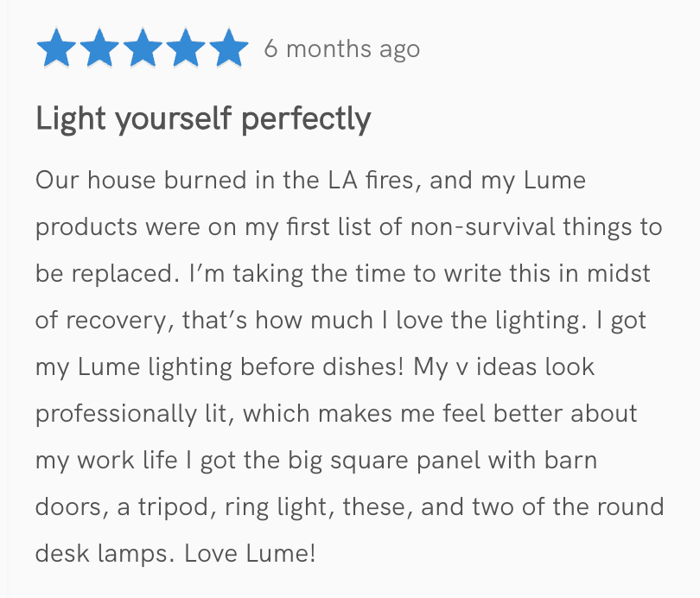The image size is (700, 598).
Task: Click the fourth blue rating star
Action: pos(185,49)
